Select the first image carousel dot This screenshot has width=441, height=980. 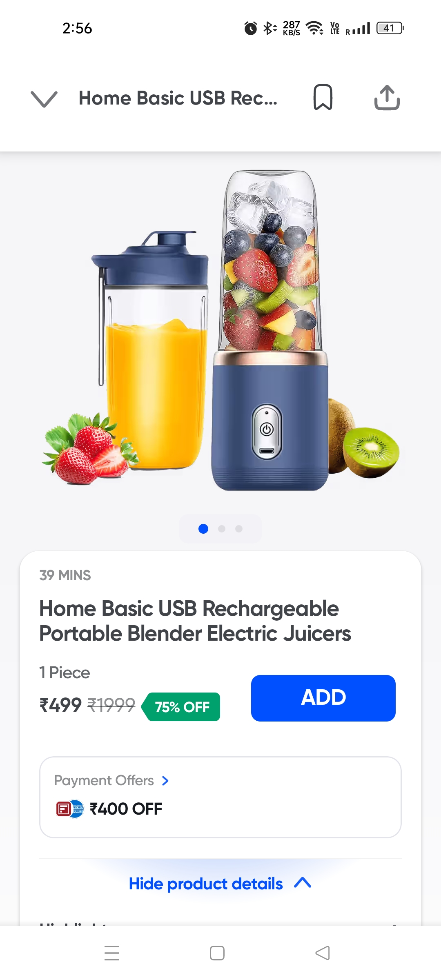point(203,529)
